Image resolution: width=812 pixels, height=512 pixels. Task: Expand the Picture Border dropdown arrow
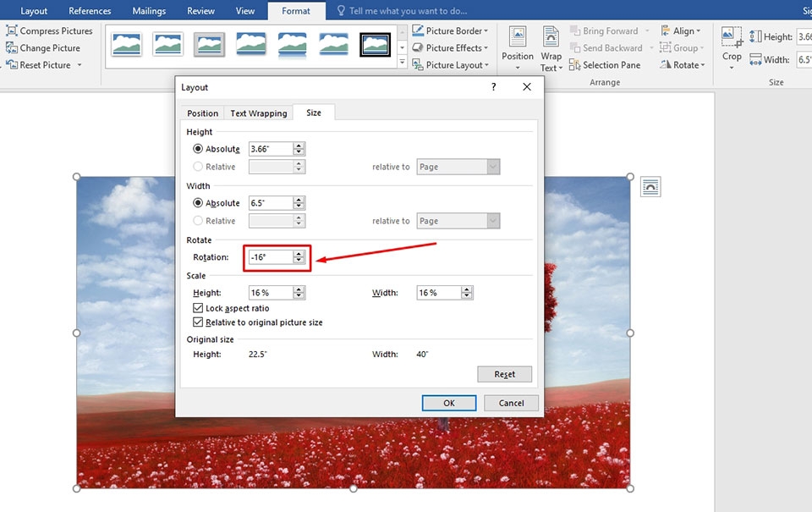click(486, 31)
